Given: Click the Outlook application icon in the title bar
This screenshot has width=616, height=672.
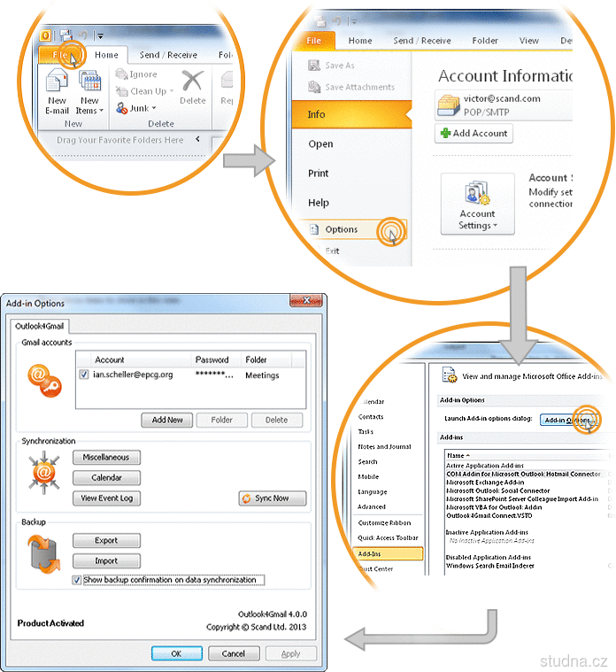Looking at the screenshot, I should [x=45, y=35].
